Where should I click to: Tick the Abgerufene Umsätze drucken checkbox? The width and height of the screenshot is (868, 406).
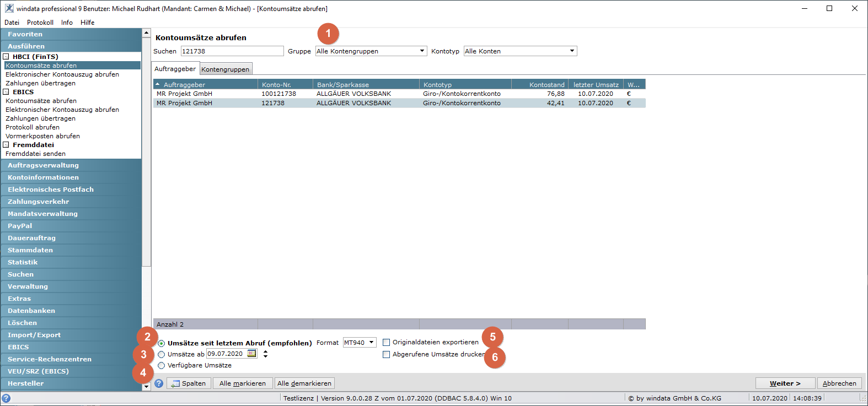tap(386, 354)
